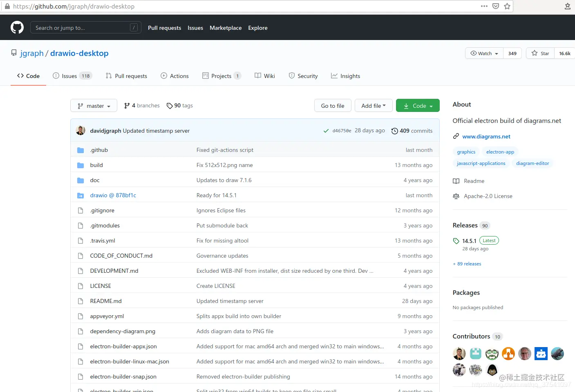The height and width of the screenshot is (392, 575).
Task: Click the GitHub octocat logo
Action: pyautogui.click(x=17, y=28)
